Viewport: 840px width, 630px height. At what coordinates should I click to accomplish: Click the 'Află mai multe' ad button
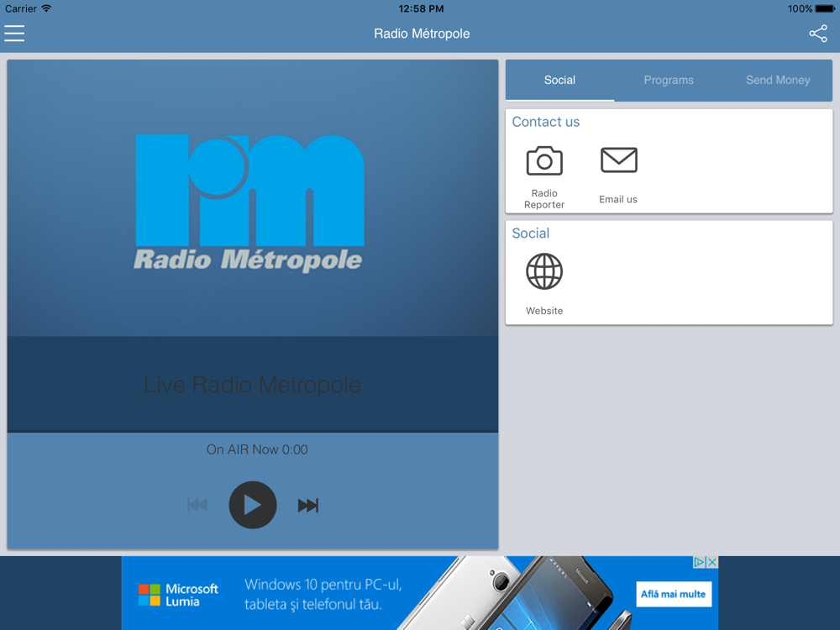tap(673, 595)
